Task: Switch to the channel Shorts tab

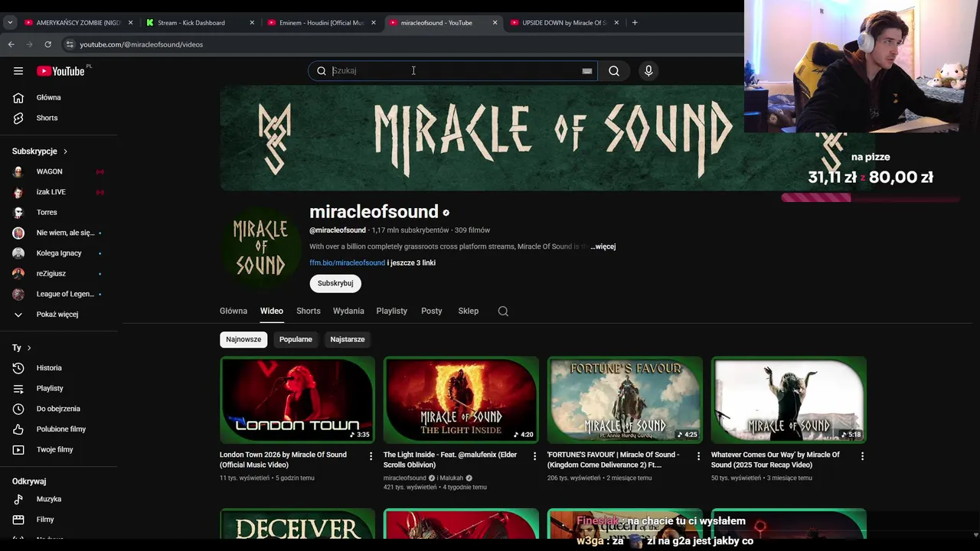Action: tap(309, 311)
